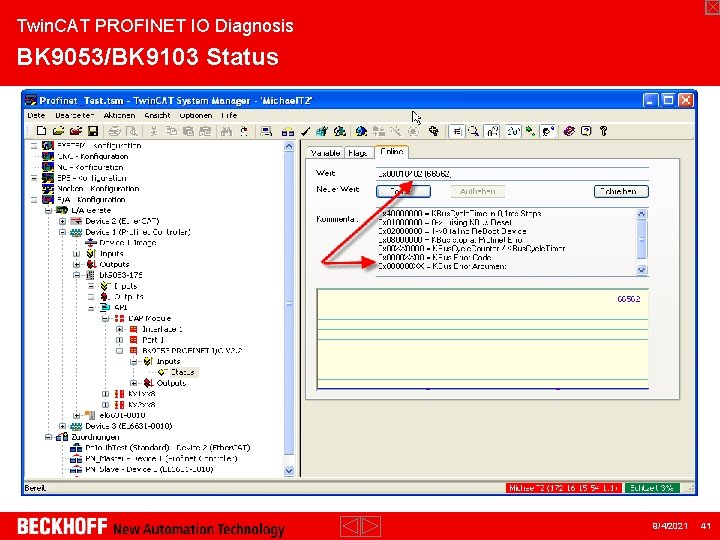Image resolution: width=720 pixels, height=540 pixels.
Task: Select the SYSTEM Konfiguration tree node
Action: (99, 146)
